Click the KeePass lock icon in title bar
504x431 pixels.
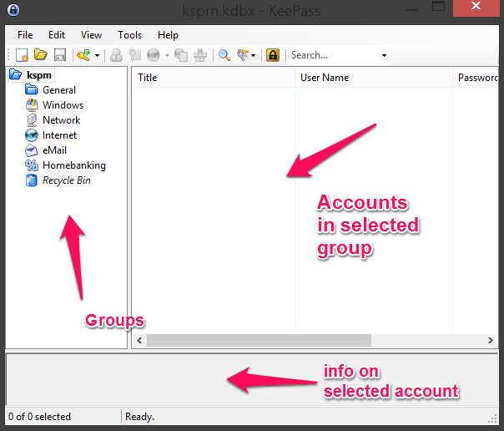[13, 10]
